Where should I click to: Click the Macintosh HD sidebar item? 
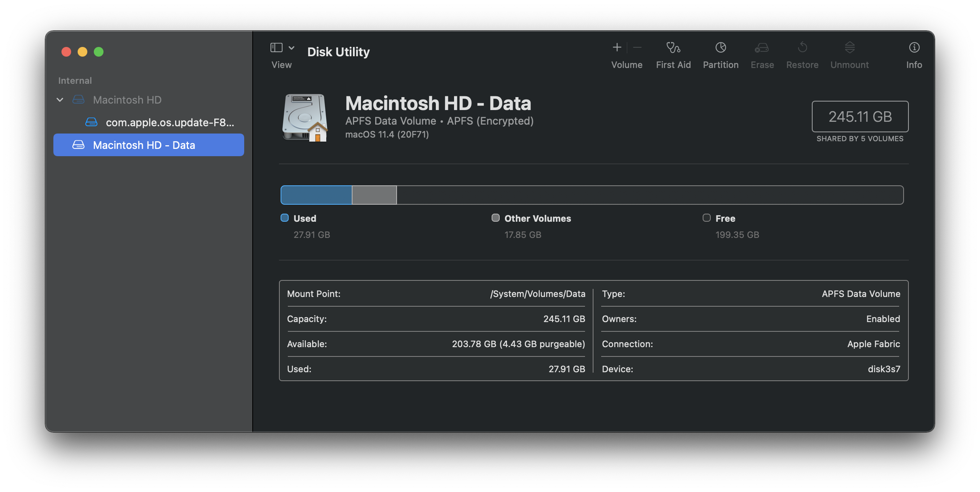(127, 99)
